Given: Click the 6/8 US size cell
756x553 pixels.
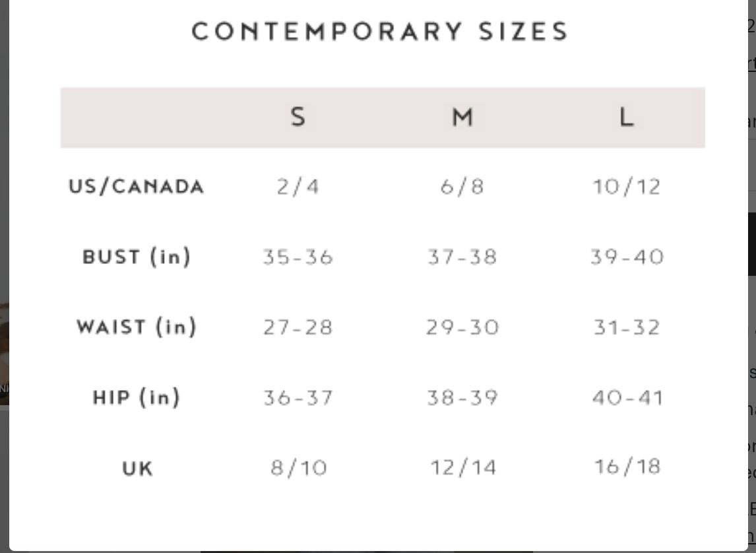Looking at the screenshot, I should (462, 187).
